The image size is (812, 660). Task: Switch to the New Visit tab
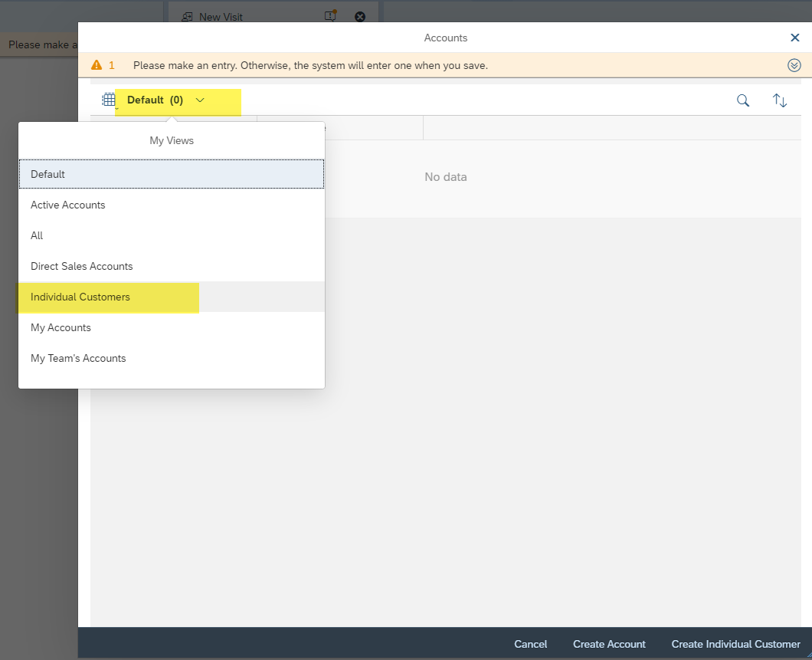[273, 13]
